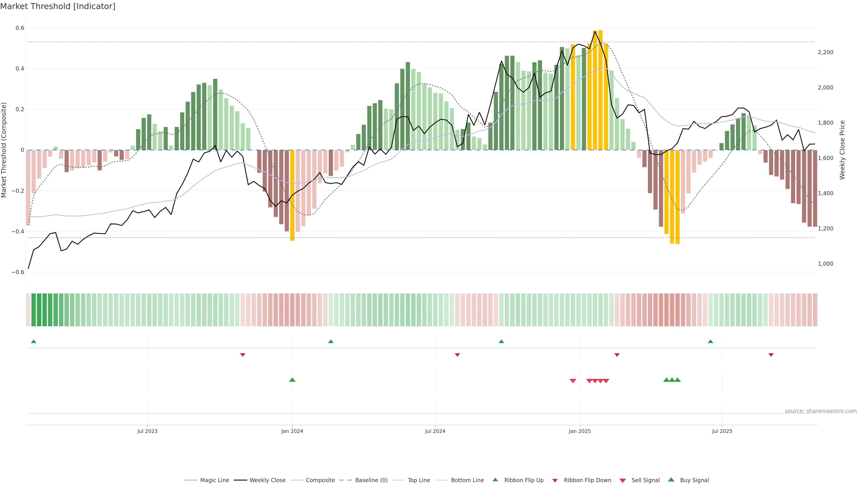Image resolution: width=868 pixels, height=488 pixels.
Task: Toggle Weekly Close legend entry
Action: tap(267, 480)
